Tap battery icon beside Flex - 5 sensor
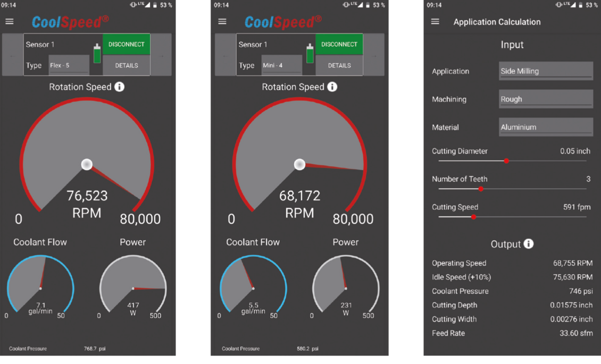This screenshot has height=364, width=601. (x=97, y=54)
